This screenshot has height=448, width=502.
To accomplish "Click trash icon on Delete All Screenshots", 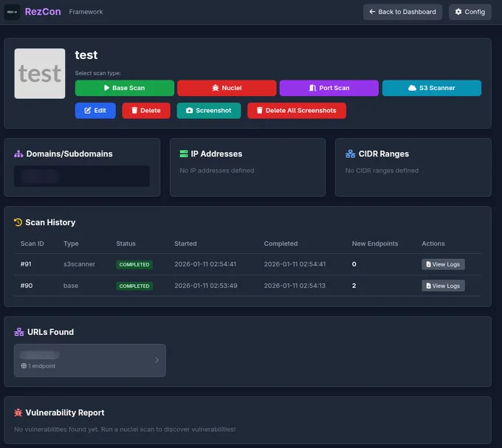I will 260,111.
